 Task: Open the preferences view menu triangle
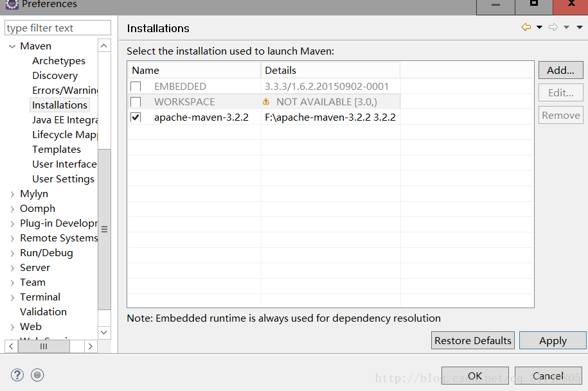coord(580,28)
